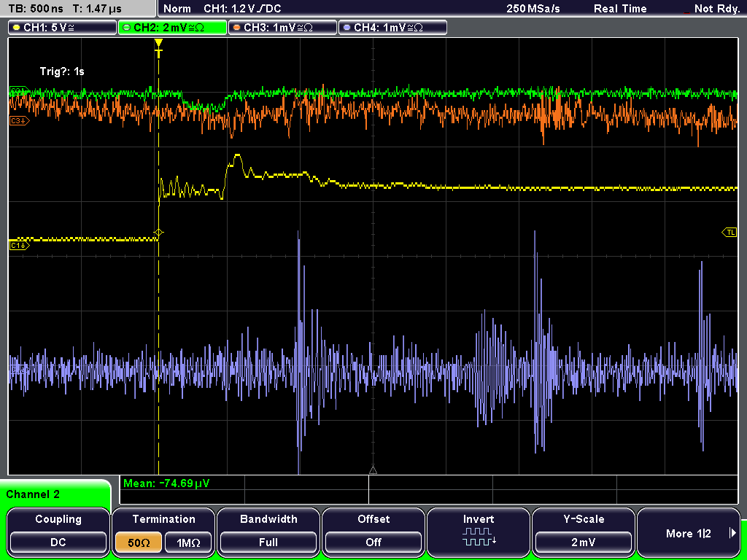This screenshot has width=747, height=560.
Task: Click the yellow trigger position marker at top
Action: [x=158, y=47]
